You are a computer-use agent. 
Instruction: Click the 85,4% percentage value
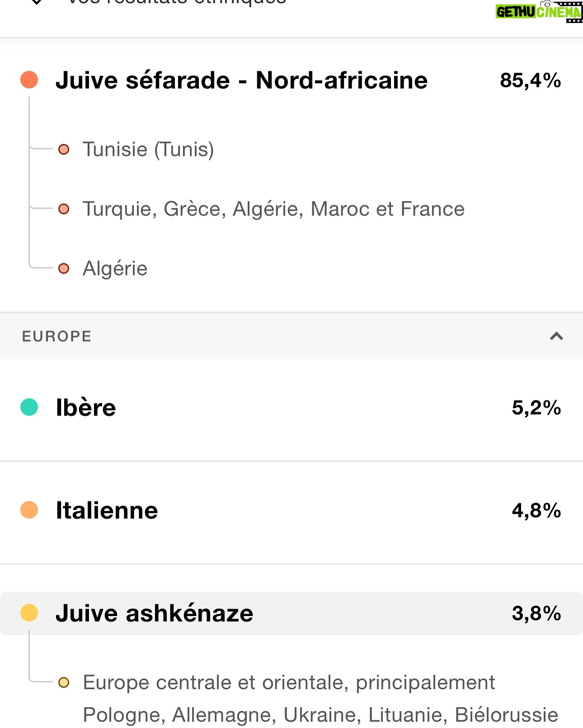(531, 80)
